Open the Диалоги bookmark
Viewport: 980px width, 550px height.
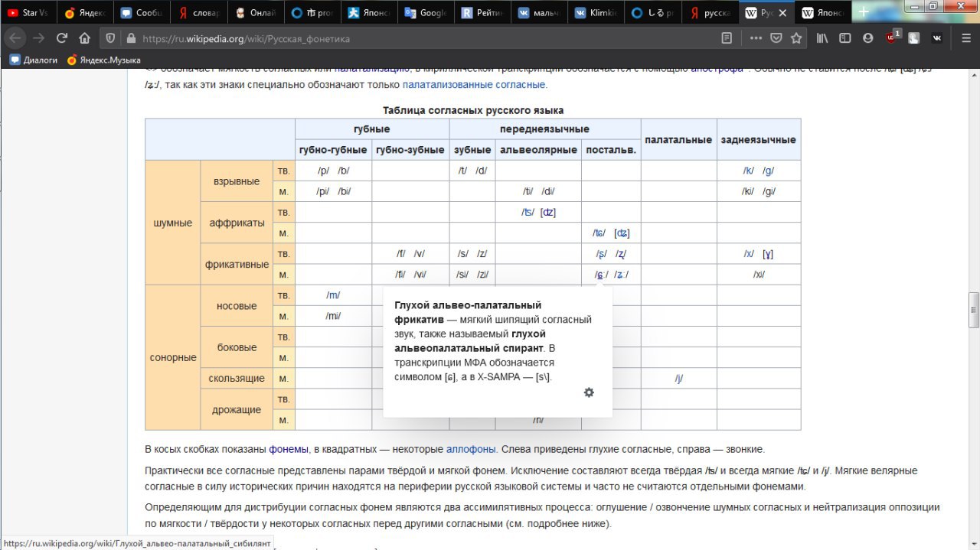(x=33, y=60)
